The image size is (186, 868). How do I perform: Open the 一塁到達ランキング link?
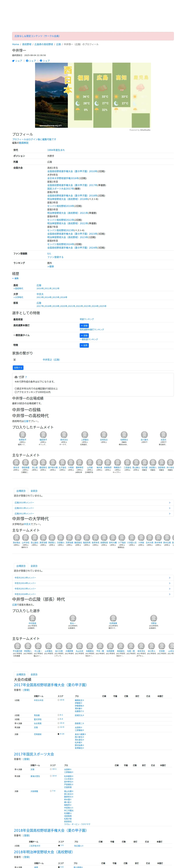(x=89, y=339)
